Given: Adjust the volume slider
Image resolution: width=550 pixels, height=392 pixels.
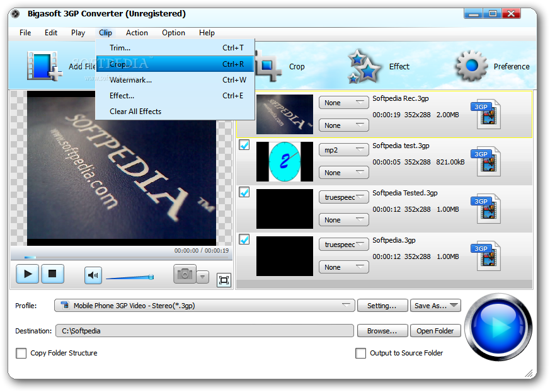Looking at the screenshot, I should pyautogui.click(x=130, y=277).
